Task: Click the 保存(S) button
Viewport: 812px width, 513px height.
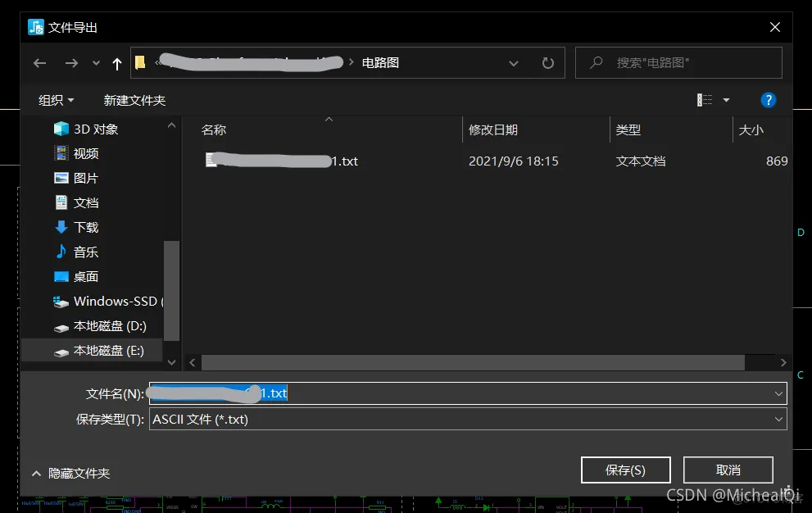Action: point(625,470)
